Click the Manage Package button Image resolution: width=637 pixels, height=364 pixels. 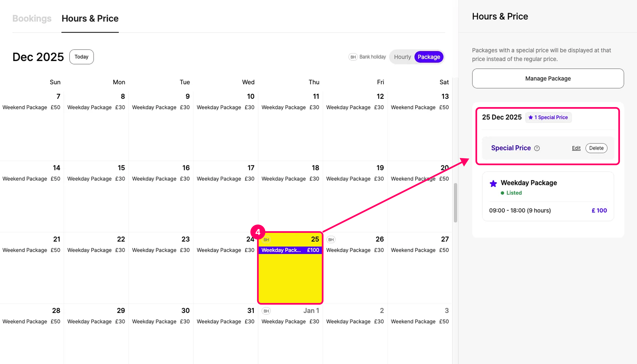tap(548, 78)
